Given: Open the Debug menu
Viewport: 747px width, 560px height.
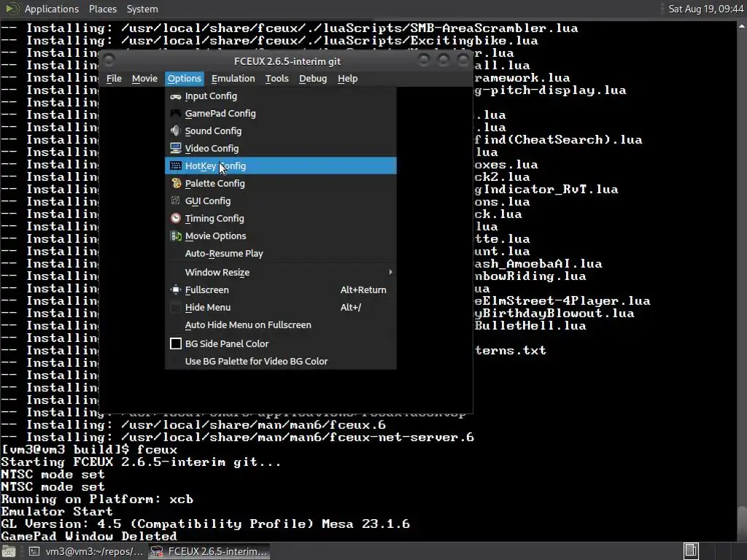Looking at the screenshot, I should click(313, 79).
